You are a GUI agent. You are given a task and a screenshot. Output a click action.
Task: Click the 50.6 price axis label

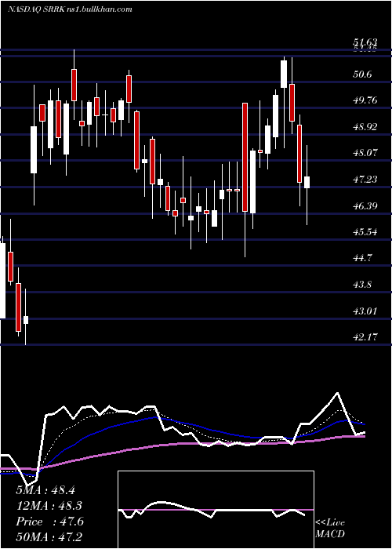pos(362,74)
